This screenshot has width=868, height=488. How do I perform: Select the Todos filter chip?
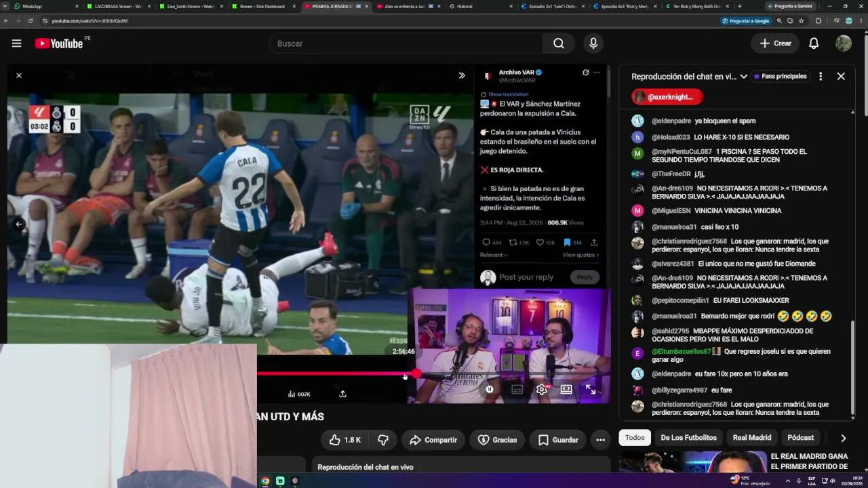(635, 438)
